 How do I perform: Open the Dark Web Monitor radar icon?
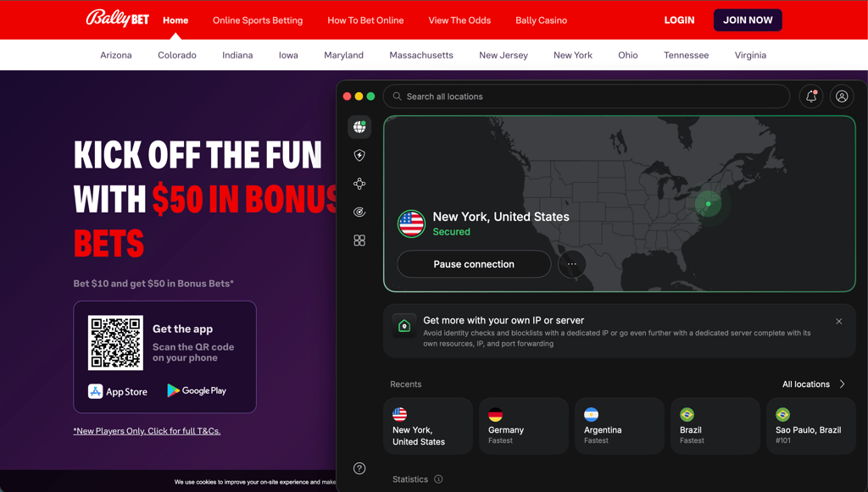359,212
